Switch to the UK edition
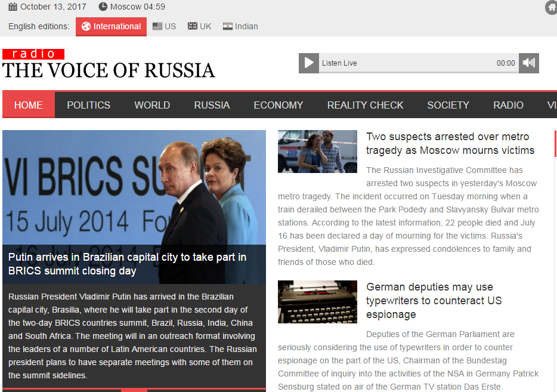 (x=199, y=26)
